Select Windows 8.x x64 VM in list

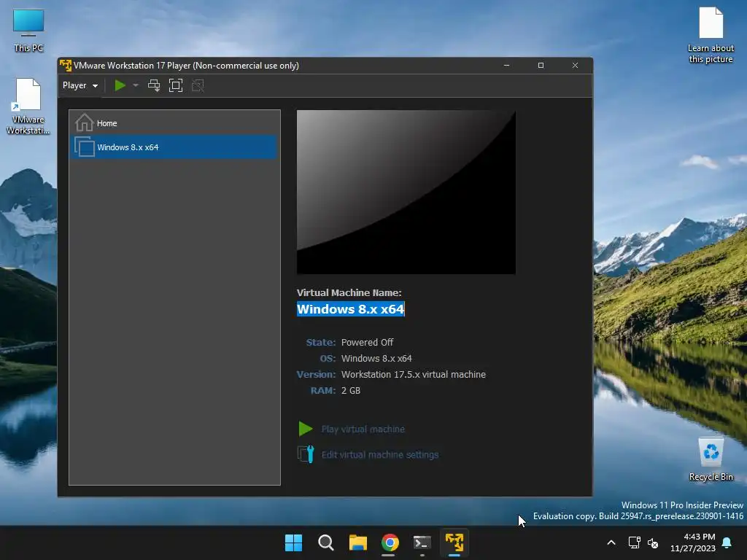(x=174, y=147)
